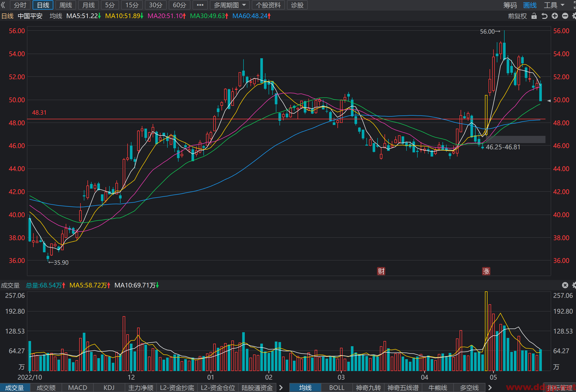The width and height of the screenshot is (576, 392).
Task: Zoom out chart with minus icon
Action: click(565, 16)
